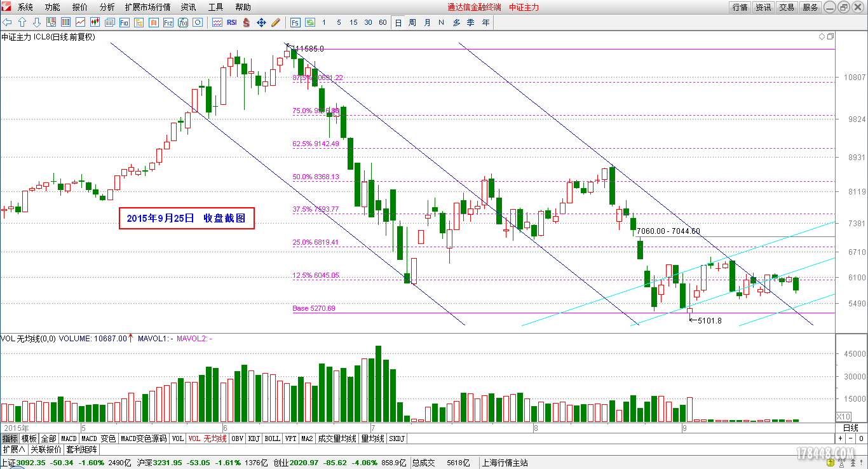
Task: Click the up arrow toolbar icon
Action: 22,22
